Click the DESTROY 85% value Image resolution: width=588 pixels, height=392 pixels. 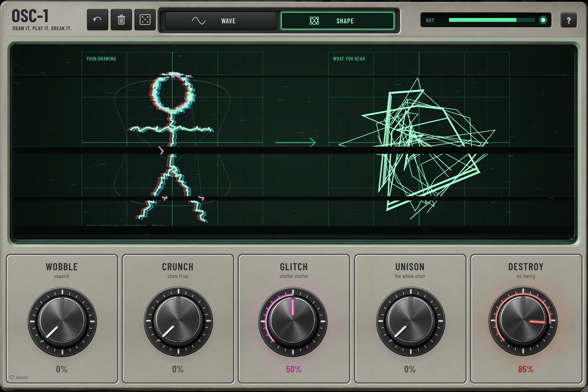526,369
